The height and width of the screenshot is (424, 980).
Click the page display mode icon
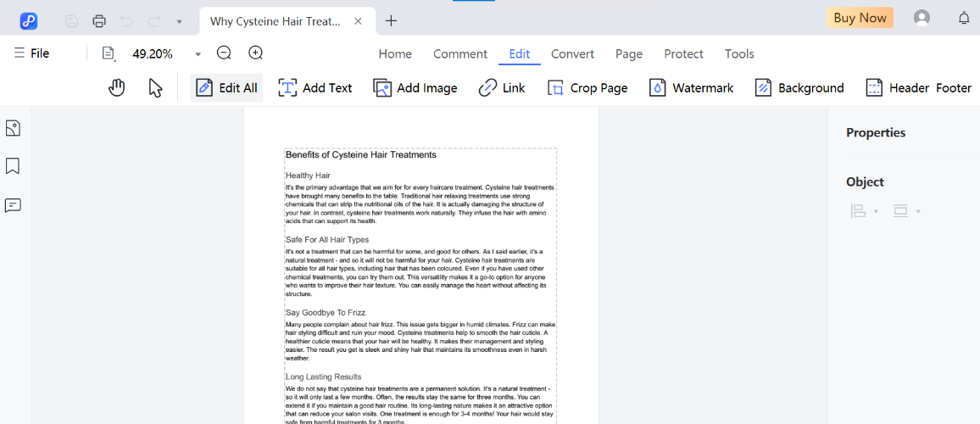click(109, 53)
